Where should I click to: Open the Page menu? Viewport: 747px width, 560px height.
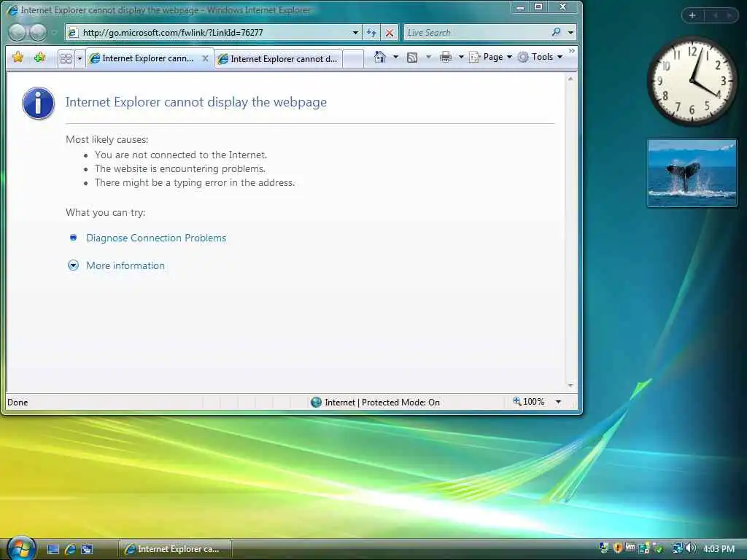pyautogui.click(x=491, y=57)
